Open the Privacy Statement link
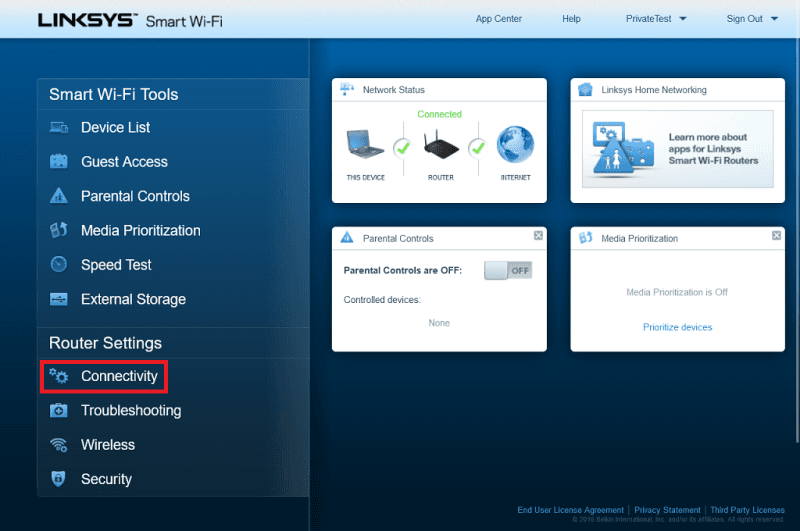 click(x=665, y=510)
